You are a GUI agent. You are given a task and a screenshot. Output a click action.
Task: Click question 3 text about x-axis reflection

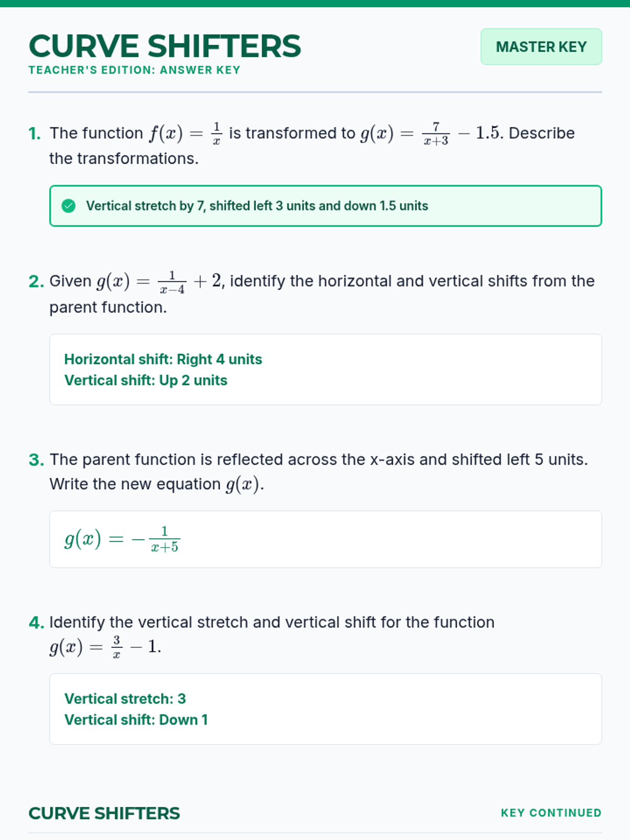click(318, 460)
